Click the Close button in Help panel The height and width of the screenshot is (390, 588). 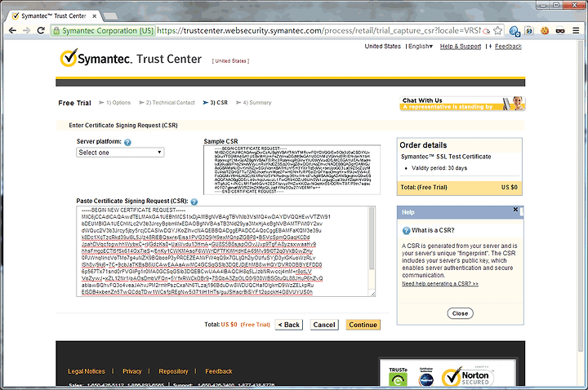pos(460,313)
